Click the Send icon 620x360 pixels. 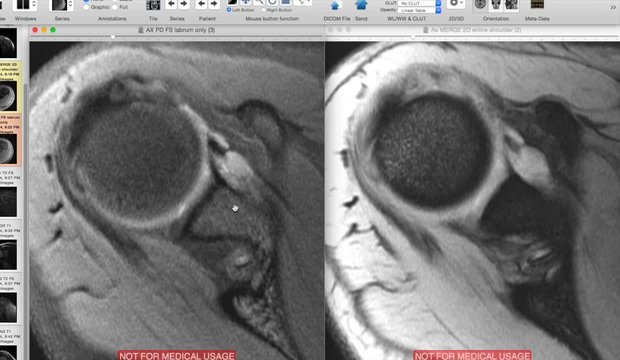click(x=361, y=5)
